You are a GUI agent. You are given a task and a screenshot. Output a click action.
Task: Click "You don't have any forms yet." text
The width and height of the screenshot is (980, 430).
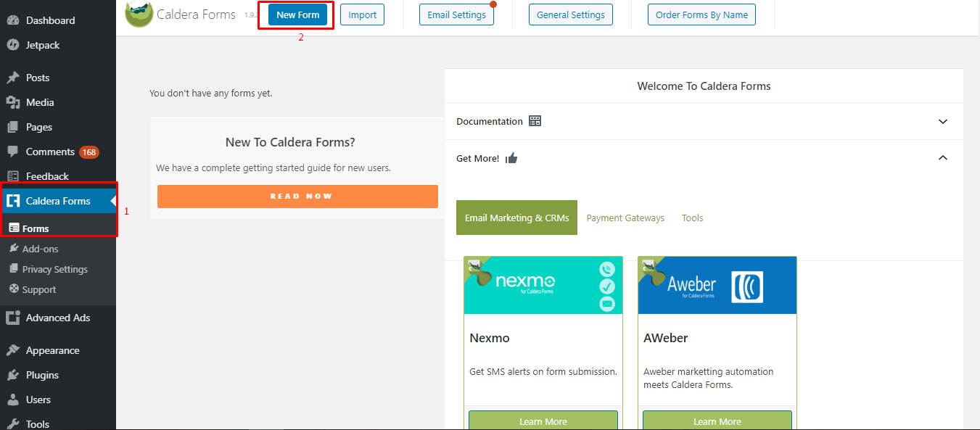210,93
